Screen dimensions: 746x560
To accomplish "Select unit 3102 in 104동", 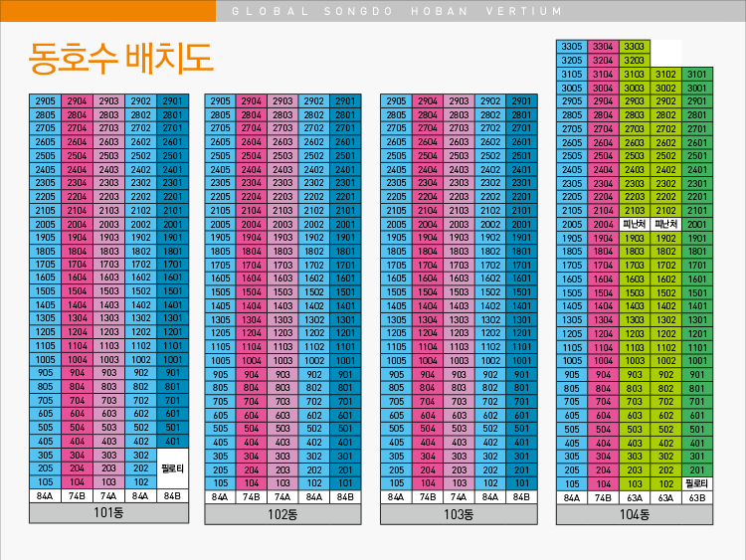I will pyautogui.click(x=665, y=74).
